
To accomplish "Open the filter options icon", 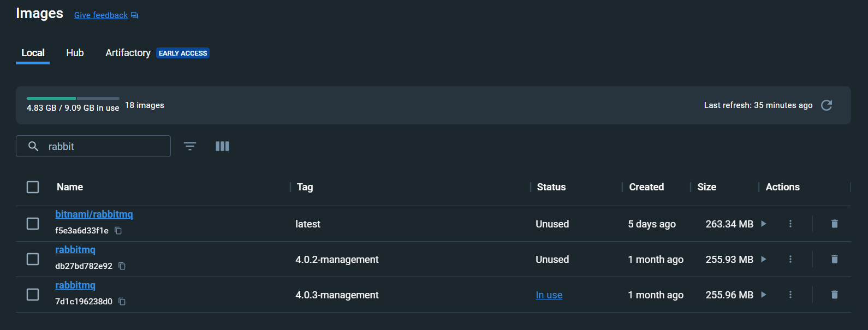I will (x=190, y=146).
